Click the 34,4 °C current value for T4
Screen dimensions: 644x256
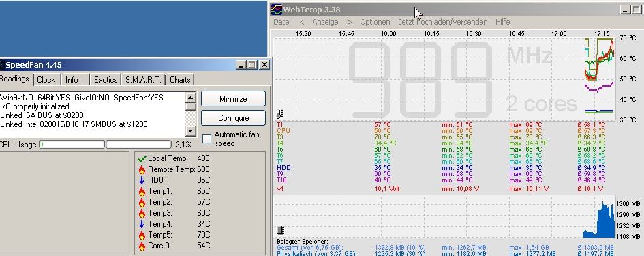point(385,143)
